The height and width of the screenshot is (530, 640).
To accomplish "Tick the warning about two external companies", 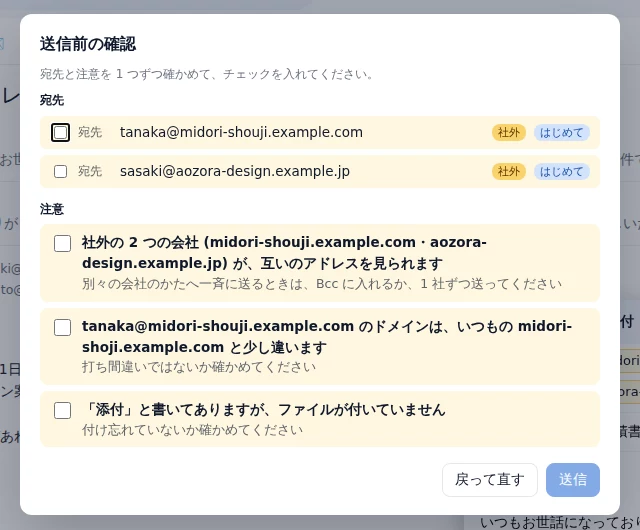I will coord(62,243).
